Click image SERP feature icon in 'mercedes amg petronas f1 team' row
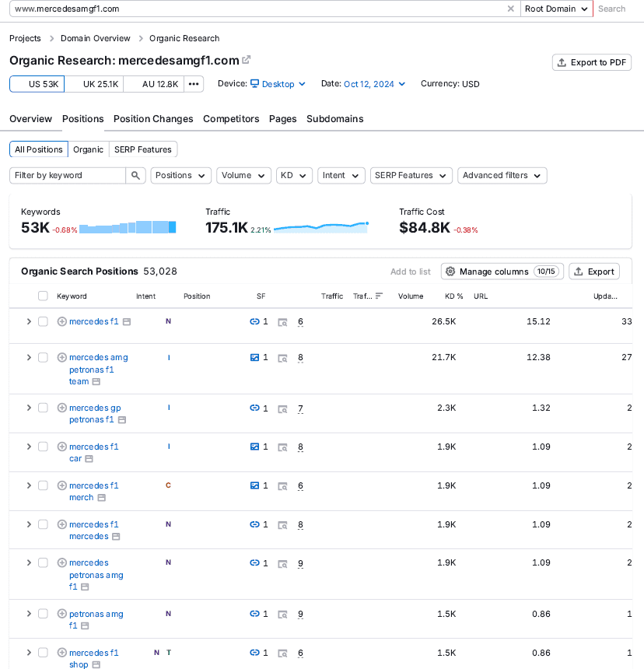Screen dimensions: 644x669 coord(254,357)
